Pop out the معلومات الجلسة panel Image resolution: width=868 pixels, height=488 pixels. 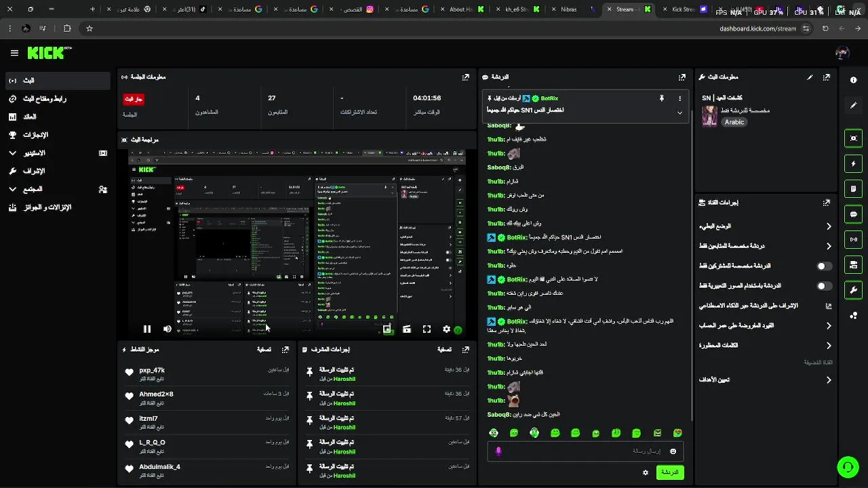pyautogui.click(x=465, y=77)
